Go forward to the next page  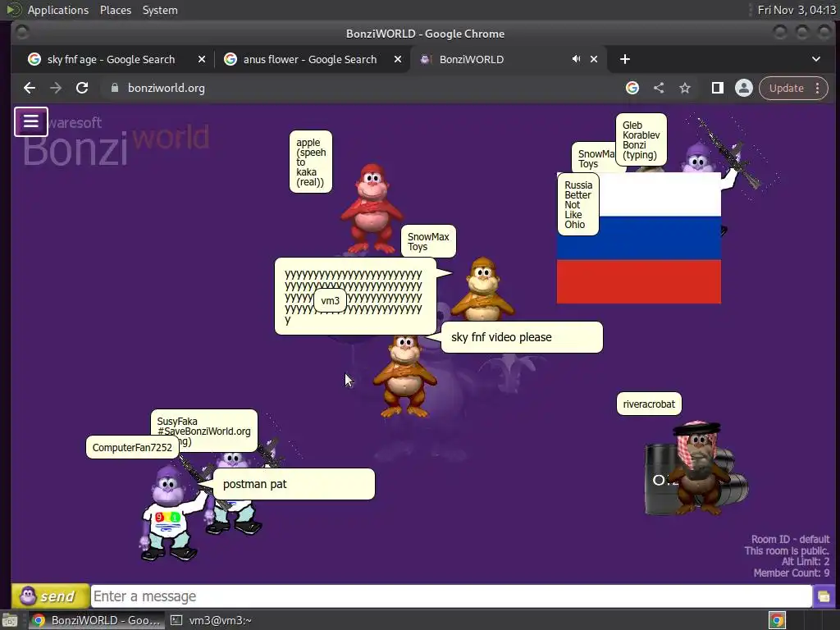[x=56, y=88]
